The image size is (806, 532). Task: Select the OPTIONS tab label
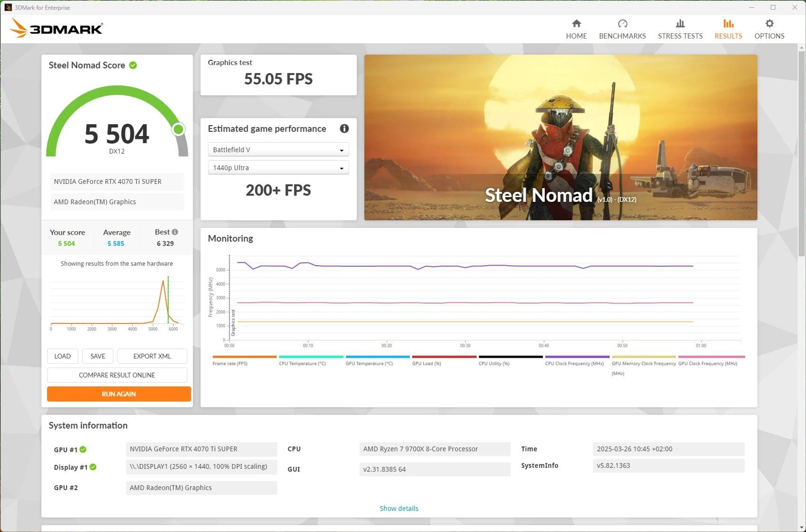[769, 36]
